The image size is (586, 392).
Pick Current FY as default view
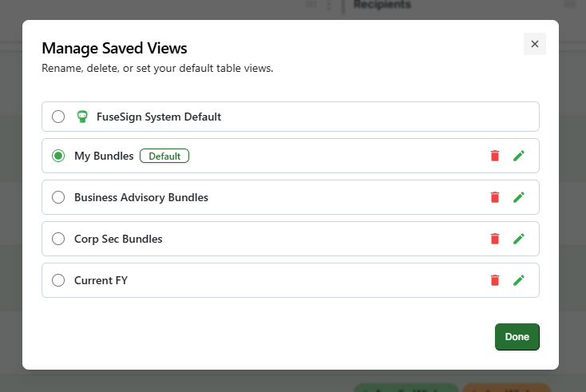pos(58,280)
